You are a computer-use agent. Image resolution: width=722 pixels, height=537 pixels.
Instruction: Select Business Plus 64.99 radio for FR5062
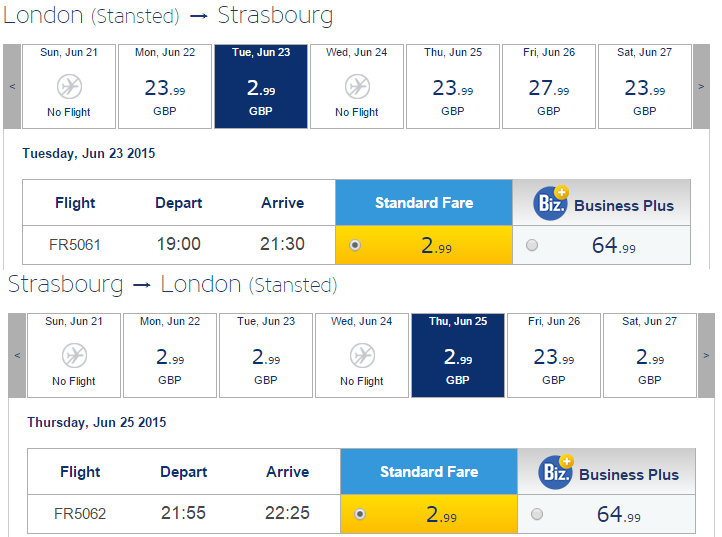pyautogui.click(x=537, y=514)
